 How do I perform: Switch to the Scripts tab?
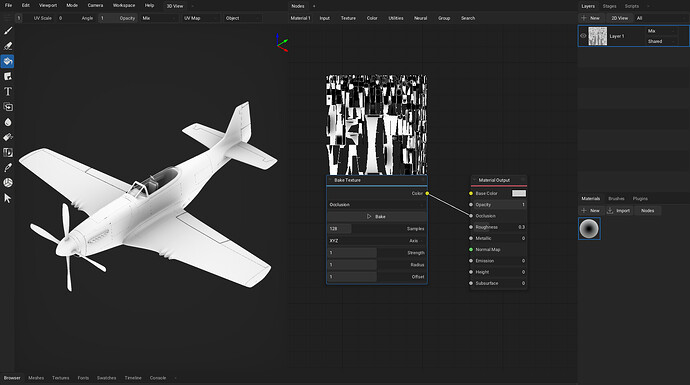631,6
